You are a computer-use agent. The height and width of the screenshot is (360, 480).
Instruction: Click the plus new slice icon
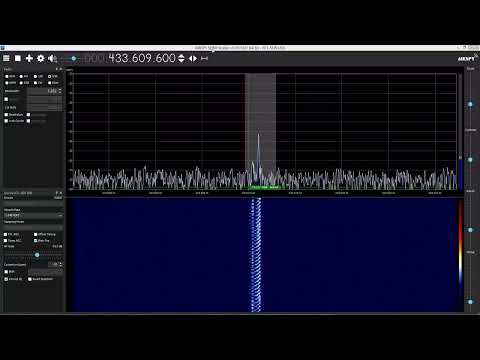point(29,59)
